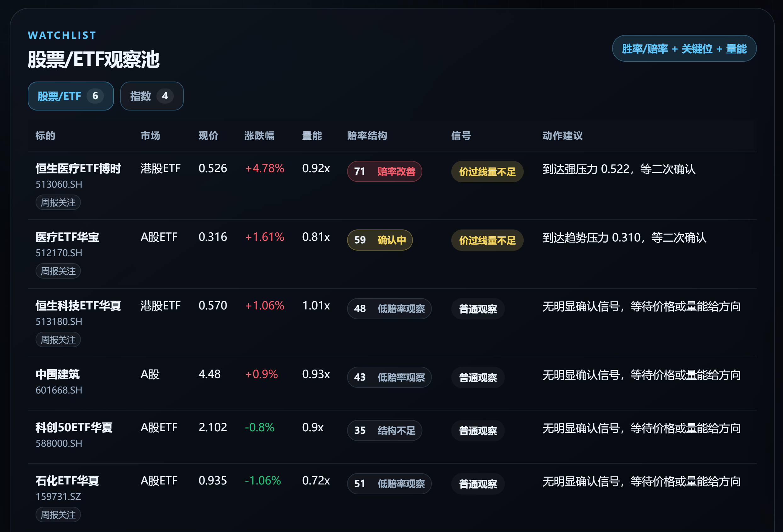Click 周报关注 tag under 石化ETF华夏
This screenshot has height=532, width=783.
58,515
